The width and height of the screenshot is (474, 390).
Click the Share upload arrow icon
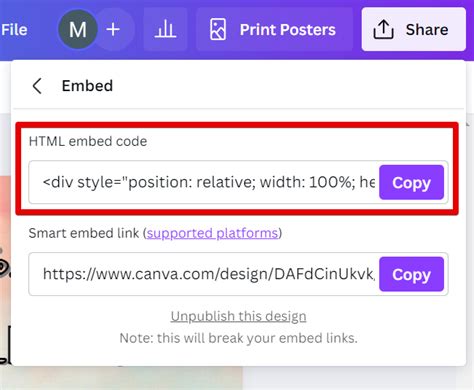pos(383,29)
